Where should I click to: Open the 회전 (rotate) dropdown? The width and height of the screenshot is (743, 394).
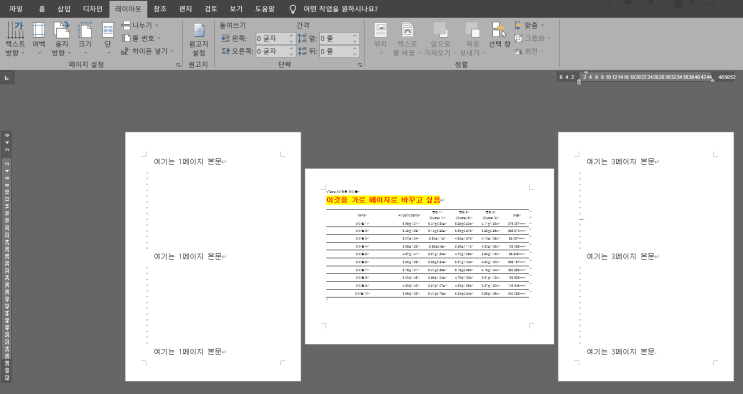click(x=530, y=51)
